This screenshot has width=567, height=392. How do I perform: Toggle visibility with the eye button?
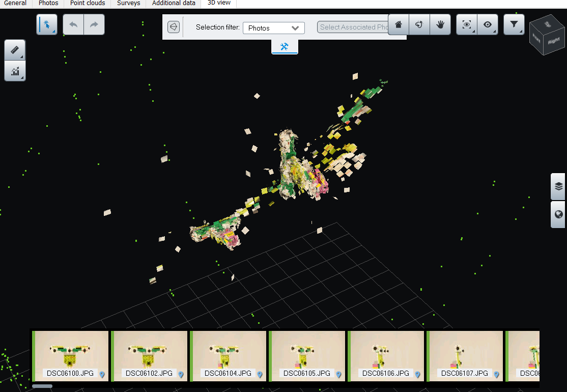click(488, 24)
